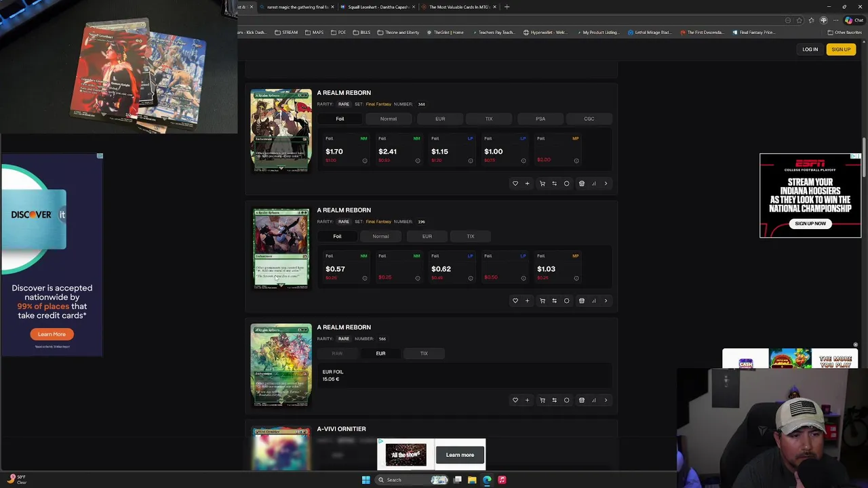Open A Realm Reborn card 344 thumbnail
This screenshot has width=868, height=488.
tap(281, 130)
